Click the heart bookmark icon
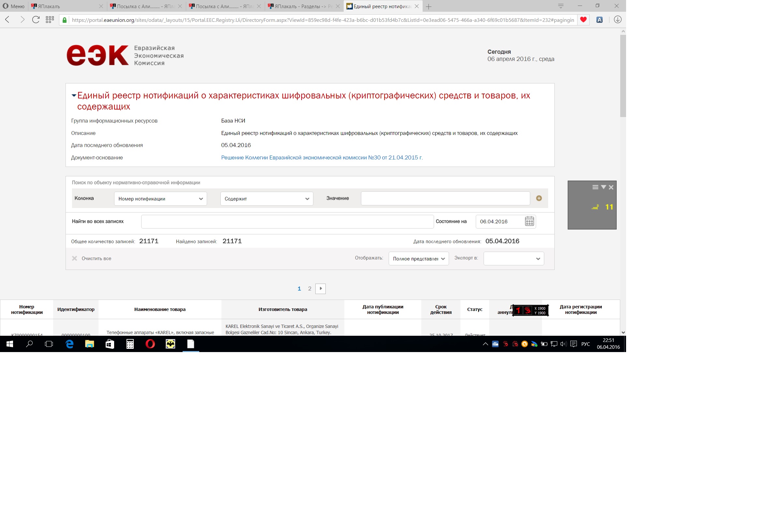Screen dimensions: 765x532 (583, 20)
